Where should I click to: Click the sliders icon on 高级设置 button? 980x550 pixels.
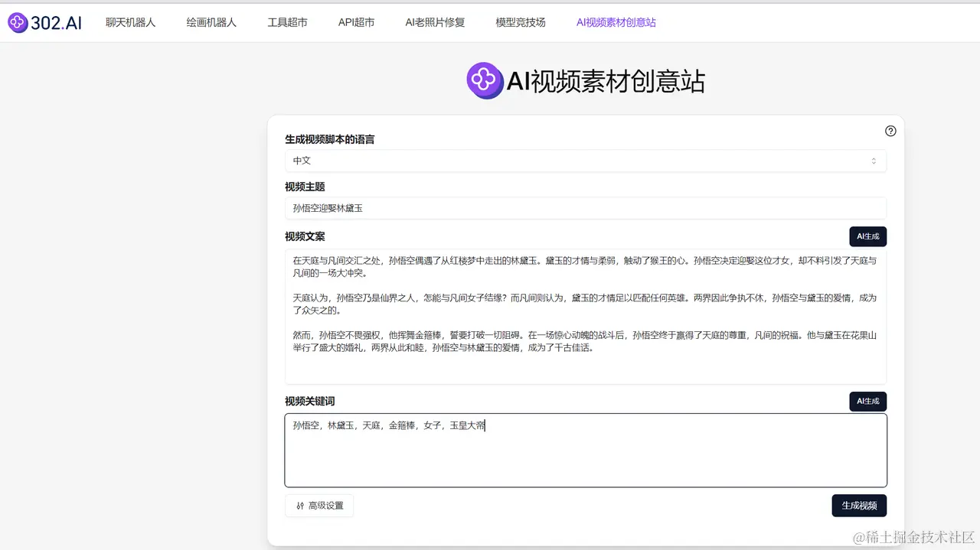(299, 506)
